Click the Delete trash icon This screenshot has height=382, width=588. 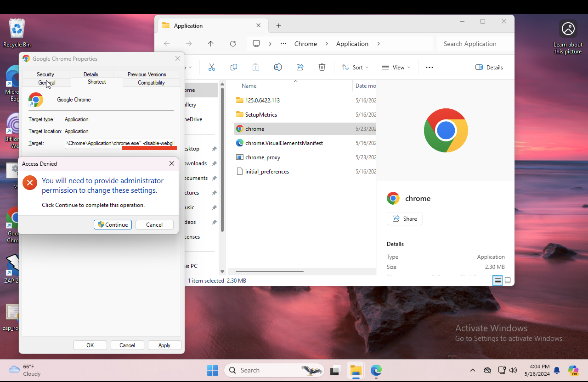(x=322, y=67)
